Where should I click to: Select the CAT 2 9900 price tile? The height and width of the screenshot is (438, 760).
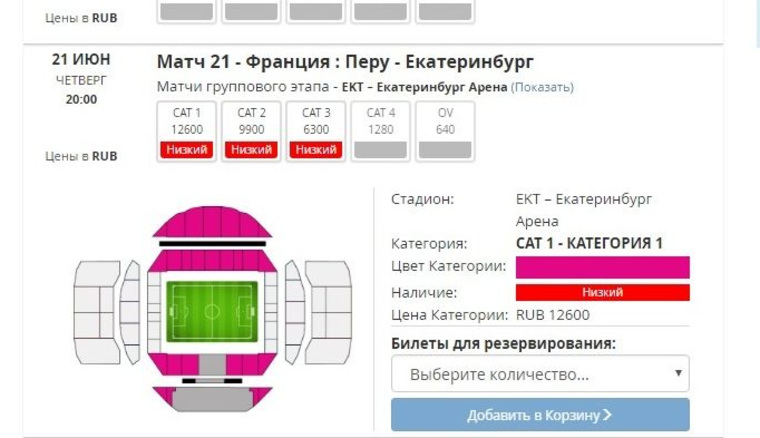click(251, 131)
